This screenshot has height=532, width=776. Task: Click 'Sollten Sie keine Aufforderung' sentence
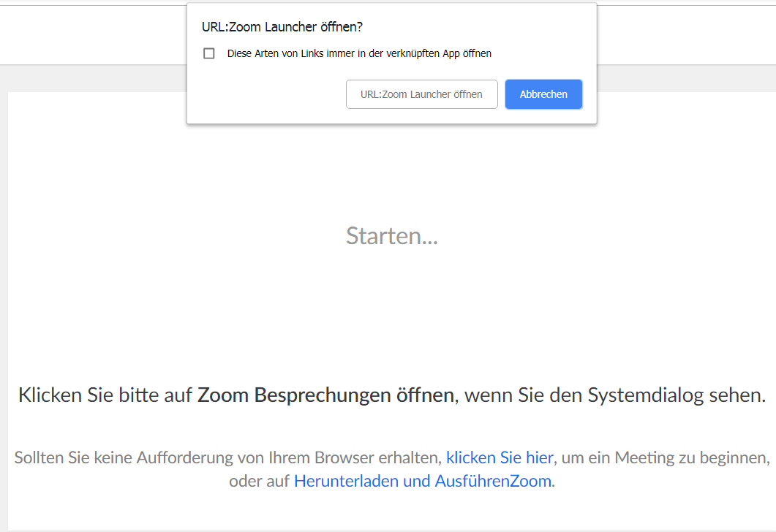pos(392,469)
